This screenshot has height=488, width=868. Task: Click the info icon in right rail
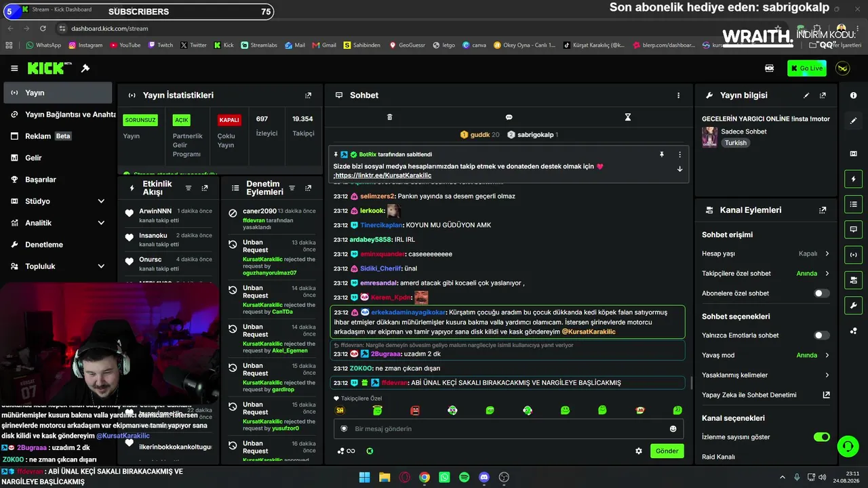click(x=853, y=96)
